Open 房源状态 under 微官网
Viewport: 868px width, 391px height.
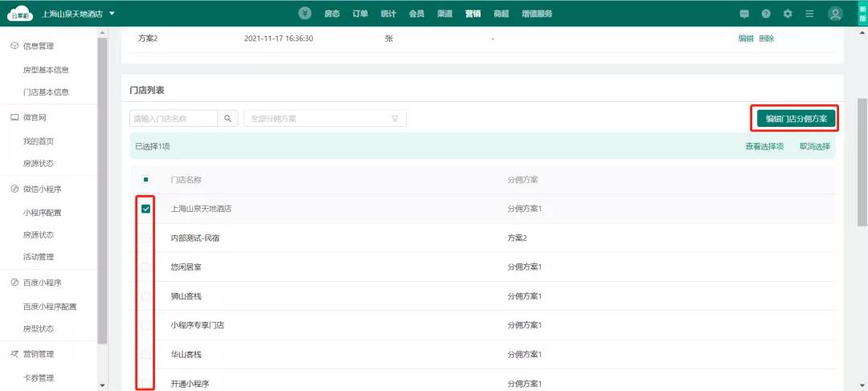click(39, 164)
